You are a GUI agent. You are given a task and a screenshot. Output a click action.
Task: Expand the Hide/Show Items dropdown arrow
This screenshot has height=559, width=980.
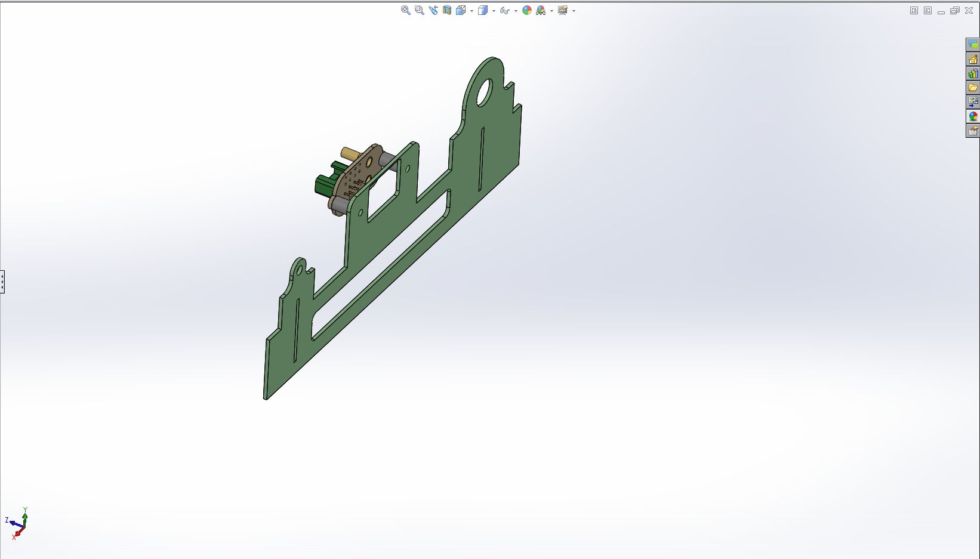[x=516, y=11]
